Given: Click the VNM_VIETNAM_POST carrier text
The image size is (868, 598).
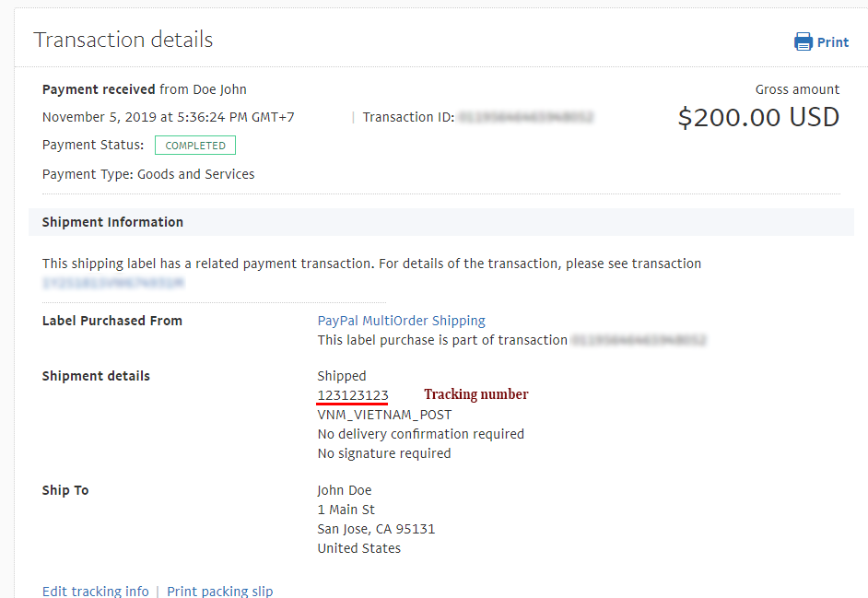Looking at the screenshot, I should click(384, 415).
